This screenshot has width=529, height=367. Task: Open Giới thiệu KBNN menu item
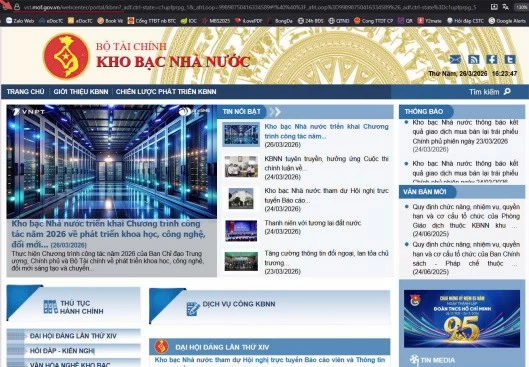tap(81, 92)
